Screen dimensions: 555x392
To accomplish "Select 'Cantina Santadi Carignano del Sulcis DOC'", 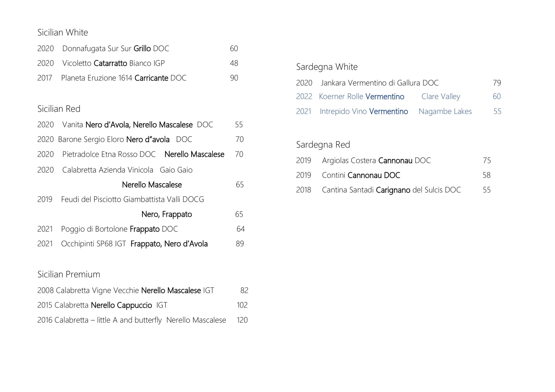I will [391, 190].
